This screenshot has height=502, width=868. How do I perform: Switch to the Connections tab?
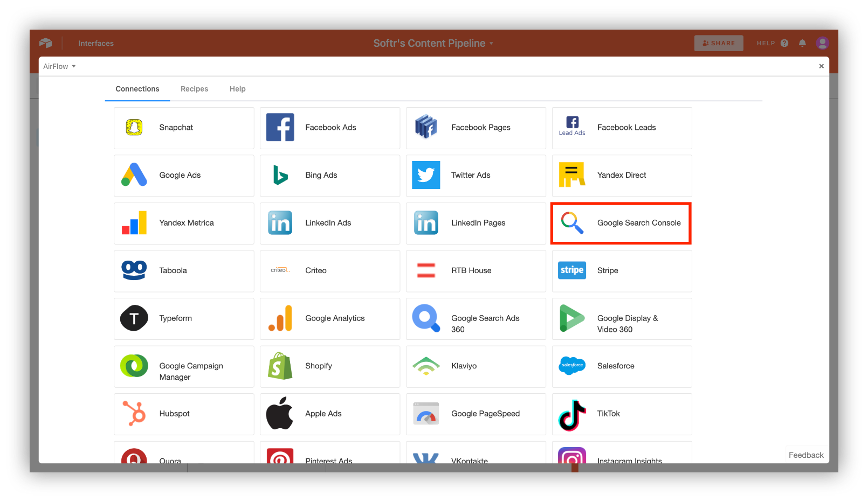[x=137, y=89]
